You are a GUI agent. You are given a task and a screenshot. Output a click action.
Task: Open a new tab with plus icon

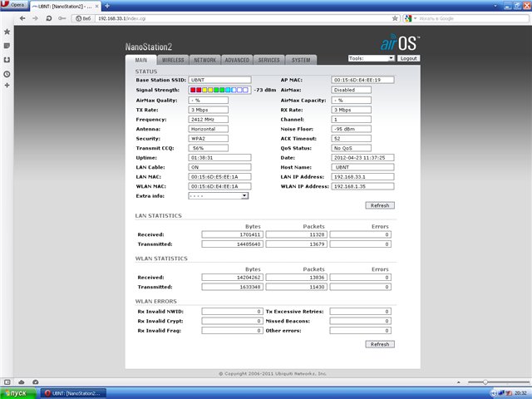107,6
